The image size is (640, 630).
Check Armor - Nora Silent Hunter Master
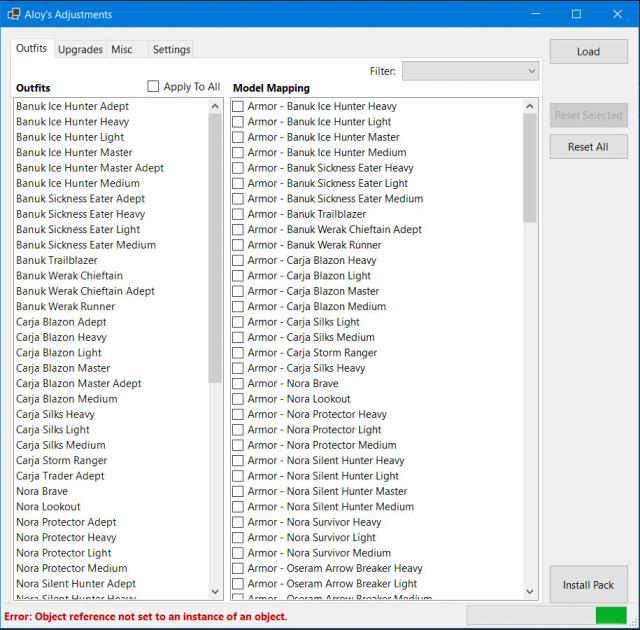(238, 491)
